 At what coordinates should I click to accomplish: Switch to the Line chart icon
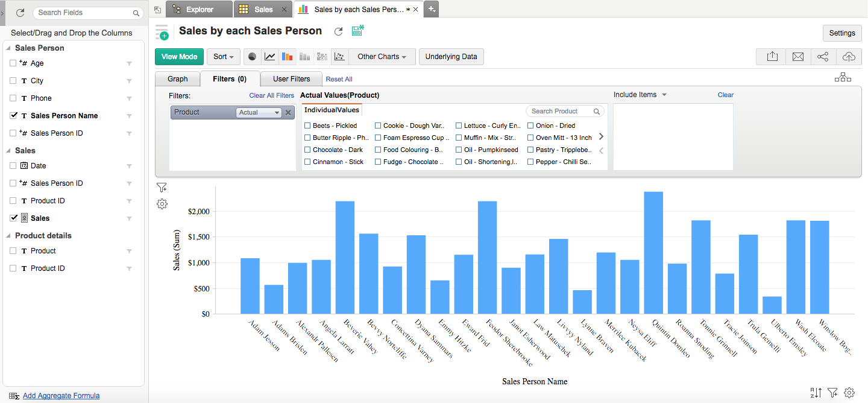[x=269, y=56]
